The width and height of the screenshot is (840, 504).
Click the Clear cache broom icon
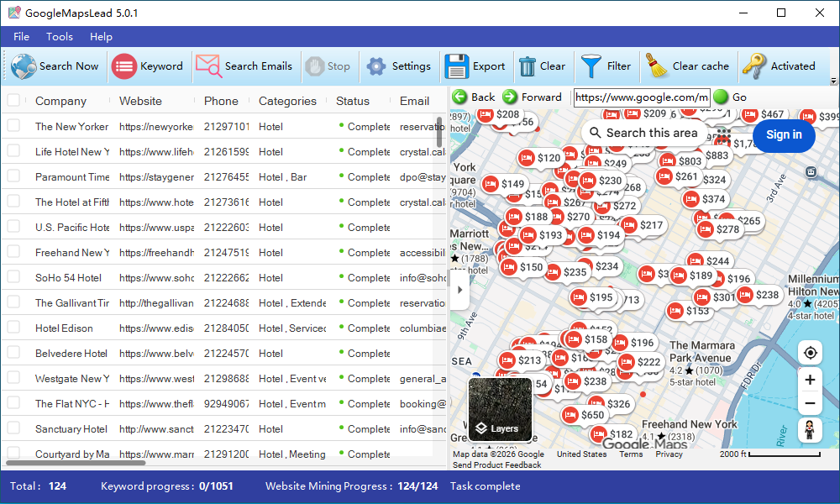(656, 66)
